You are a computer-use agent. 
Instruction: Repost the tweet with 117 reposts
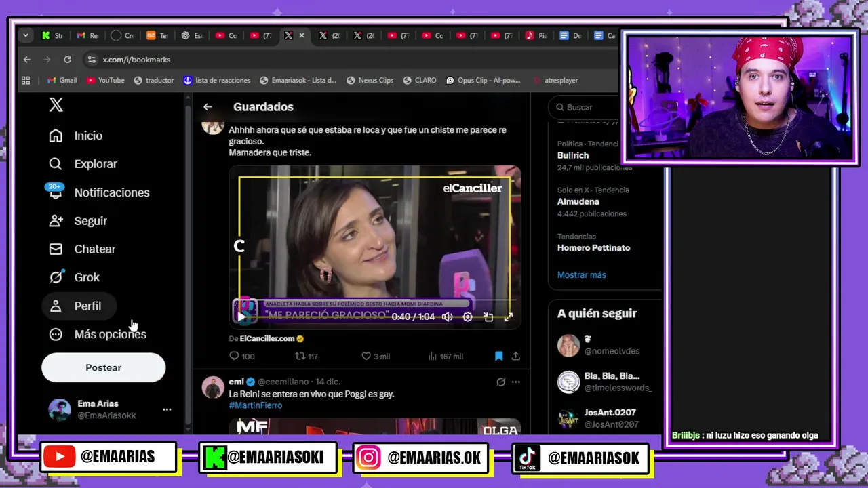(x=307, y=356)
